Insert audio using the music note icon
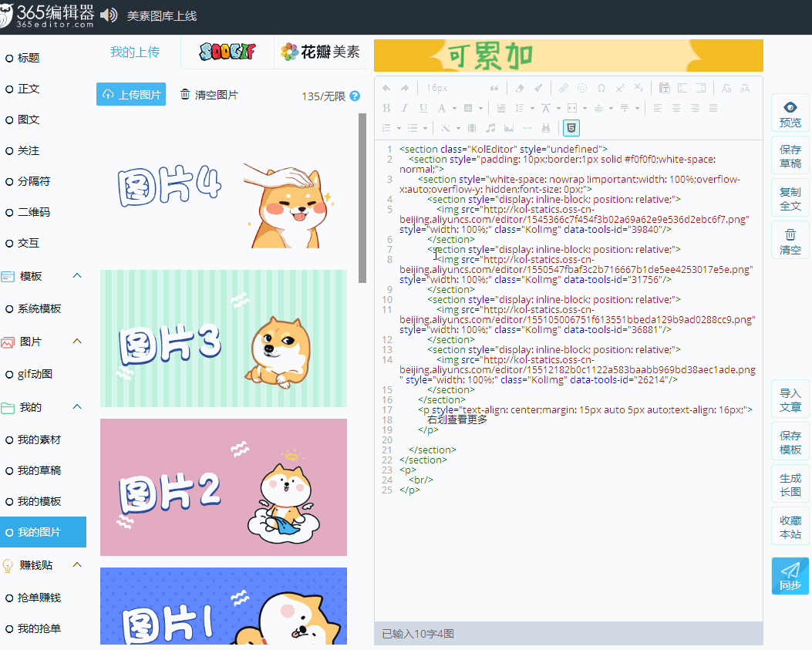812x650 pixels. [x=491, y=127]
